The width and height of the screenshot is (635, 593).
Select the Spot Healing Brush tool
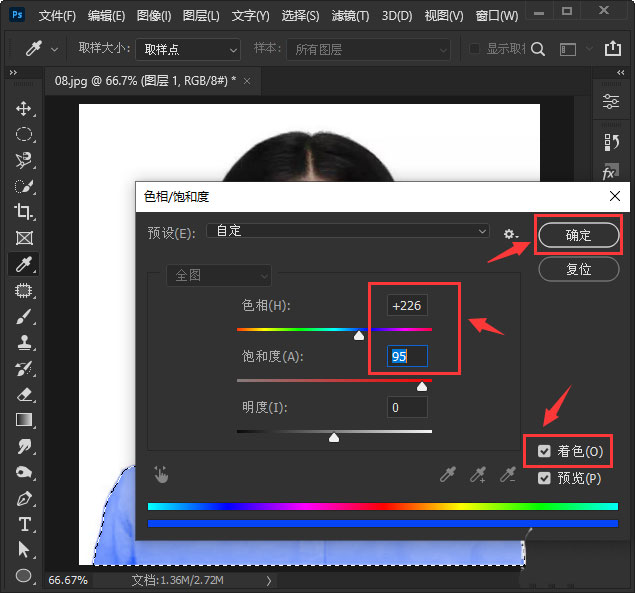tap(23, 290)
